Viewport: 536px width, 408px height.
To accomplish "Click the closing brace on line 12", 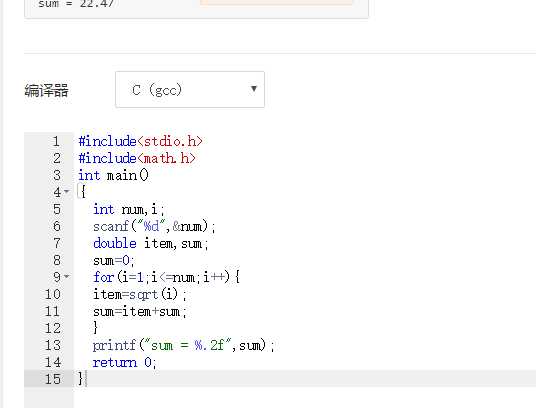I will [x=95, y=328].
